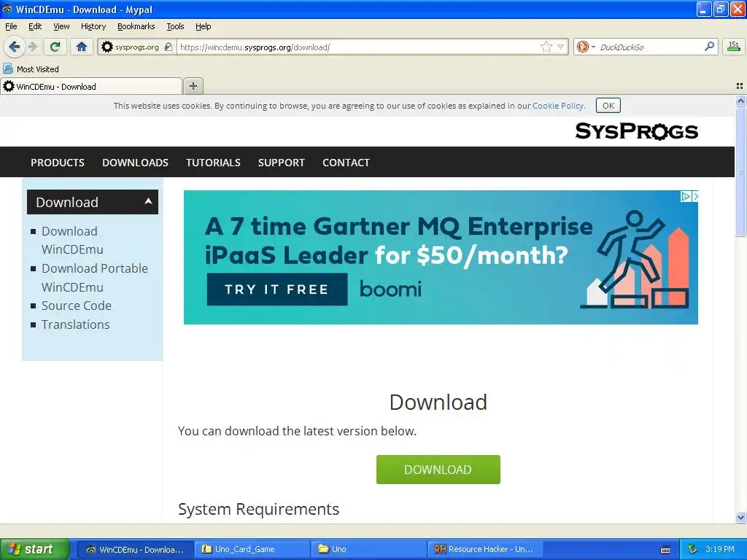Open PRODUCTS in the site navigation
Viewport: 747px width, 560px height.
pyautogui.click(x=58, y=163)
